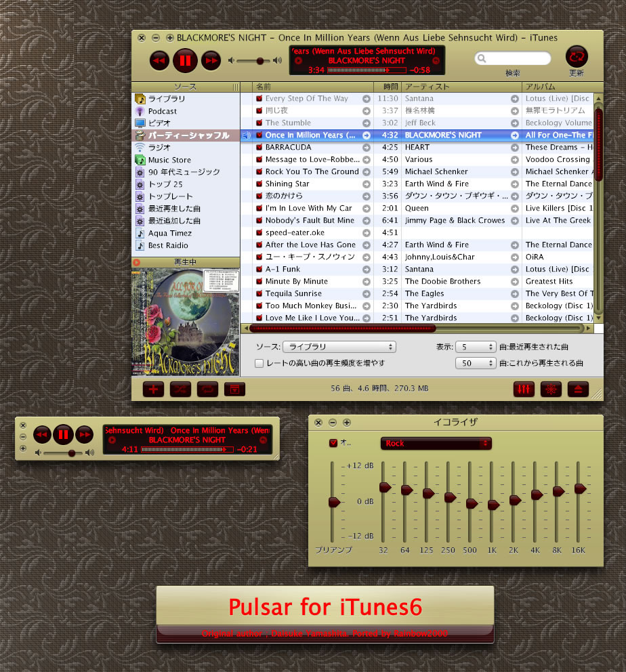
Task: Select ライブラリ in the source list
Action: 186,99
